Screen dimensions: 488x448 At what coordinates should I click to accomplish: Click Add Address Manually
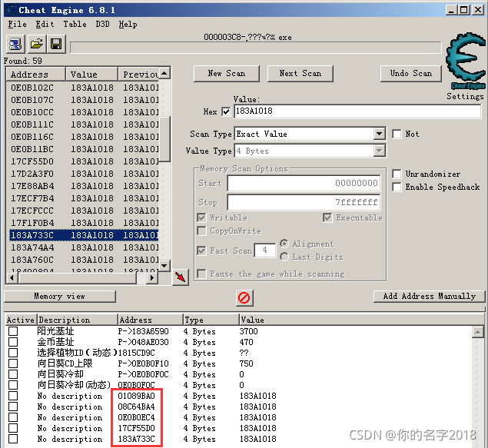(429, 296)
